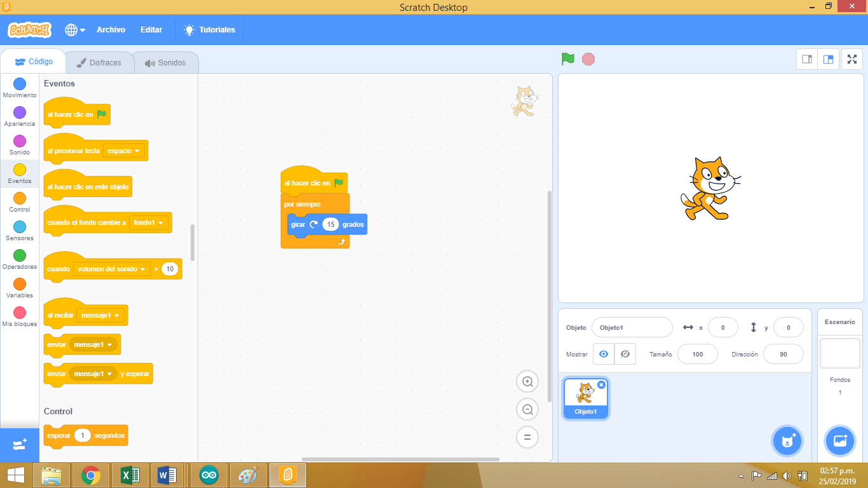Switch to the Disfraces tab

99,62
